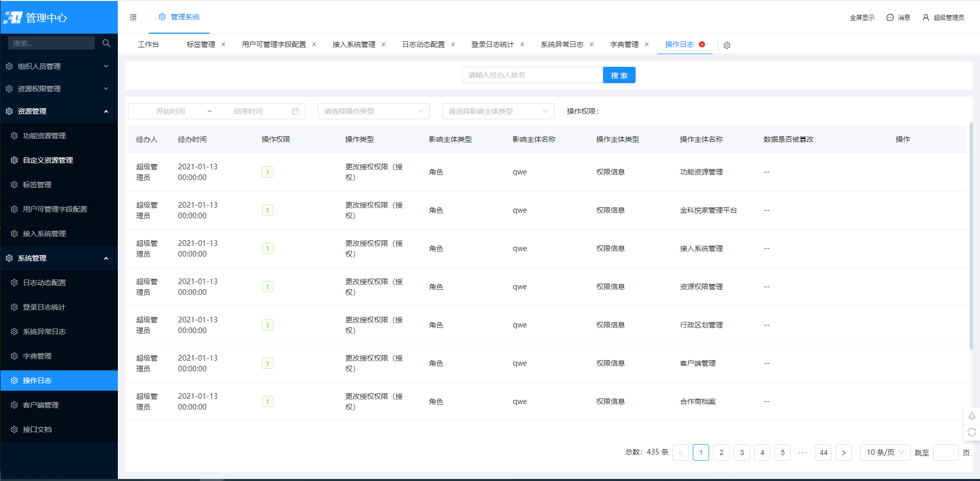Select the 管理系统 top navigation tab
This screenshot has width=980, height=481.
pyautogui.click(x=179, y=17)
